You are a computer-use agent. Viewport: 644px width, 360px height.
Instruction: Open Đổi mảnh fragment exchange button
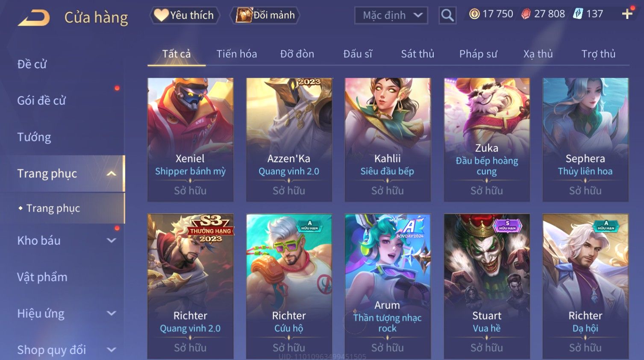click(265, 15)
